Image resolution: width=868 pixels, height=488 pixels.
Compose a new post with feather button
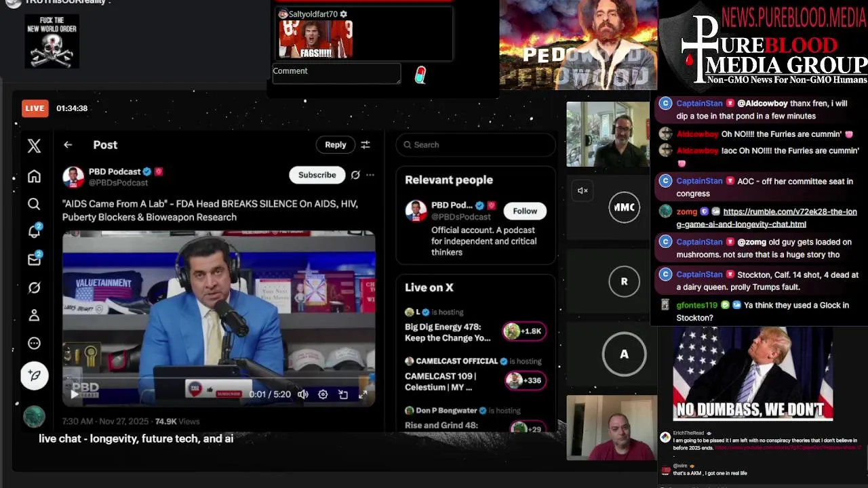point(34,375)
